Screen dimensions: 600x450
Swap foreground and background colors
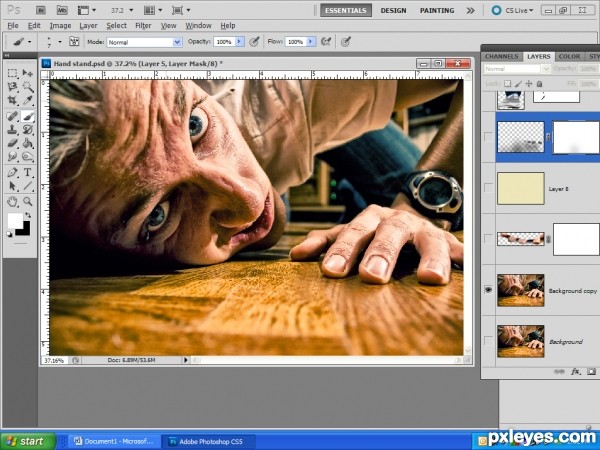(x=28, y=215)
